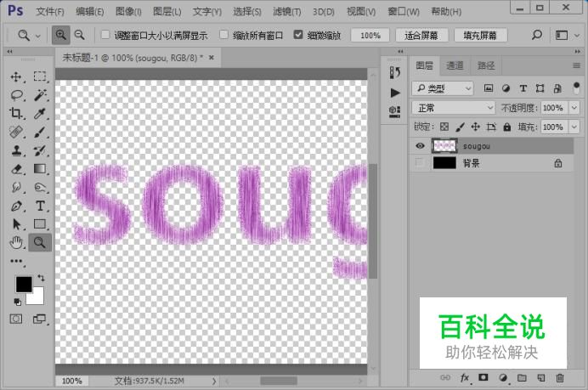This screenshot has height=390, width=588.
Task: Select the Lasso tool
Action: pos(16,95)
